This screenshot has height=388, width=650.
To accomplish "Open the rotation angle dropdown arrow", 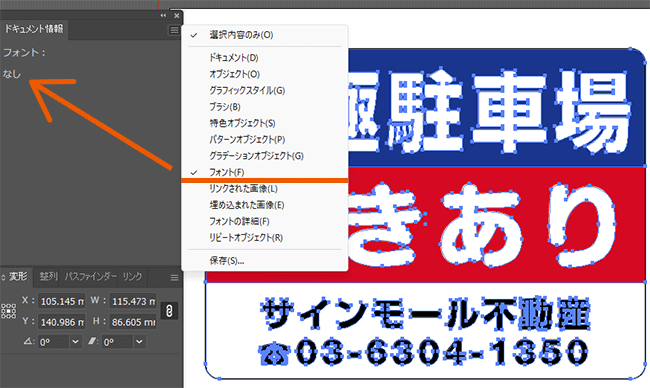I will 75,342.
